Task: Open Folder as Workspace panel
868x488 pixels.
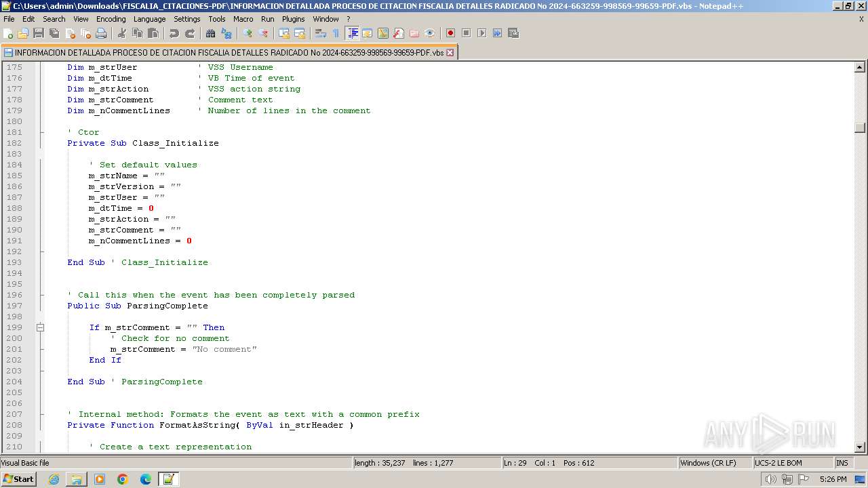Action: tap(414, 33)
